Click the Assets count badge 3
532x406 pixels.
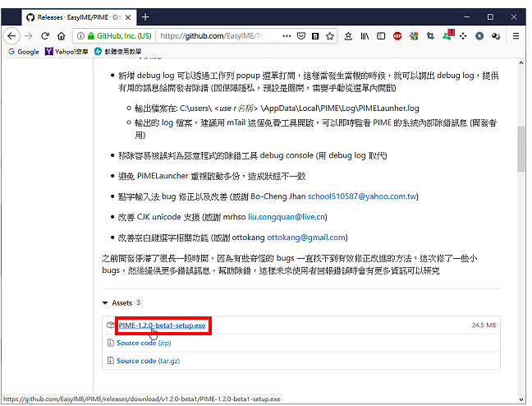[x=138, y=302]
